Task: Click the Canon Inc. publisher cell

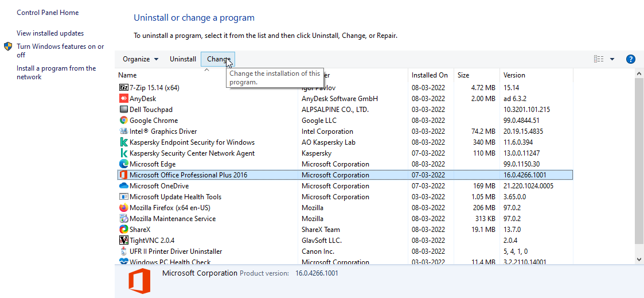Action: 318,251
